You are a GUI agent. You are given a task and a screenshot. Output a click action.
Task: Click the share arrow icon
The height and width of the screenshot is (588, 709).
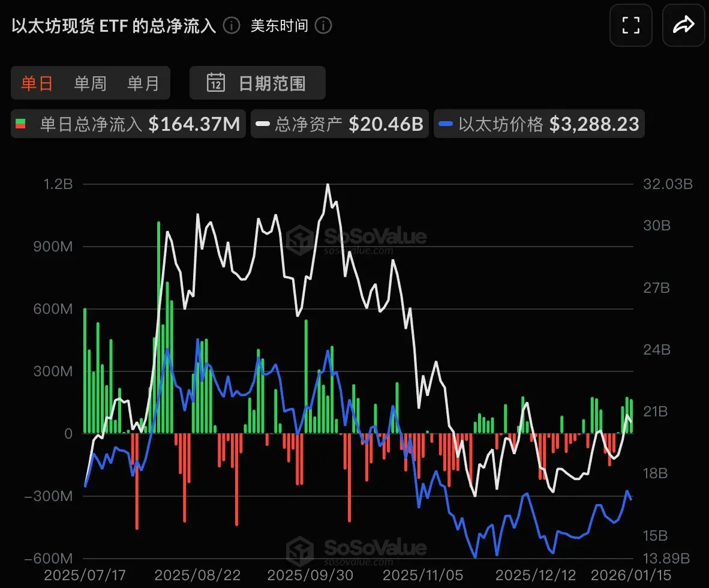[683, 25]
